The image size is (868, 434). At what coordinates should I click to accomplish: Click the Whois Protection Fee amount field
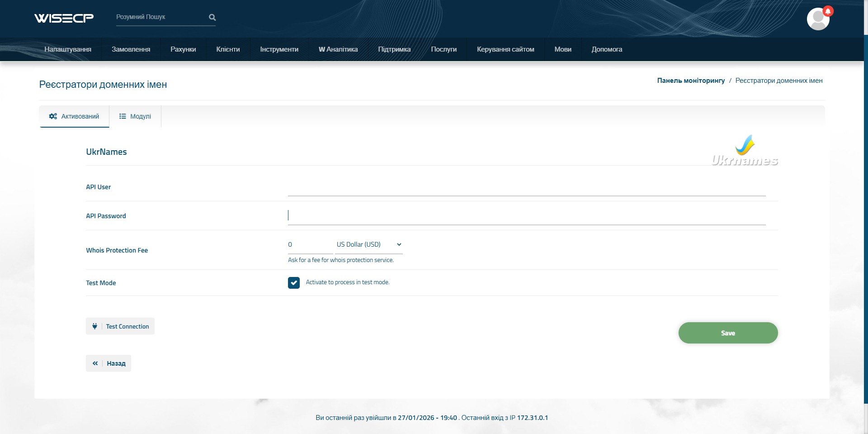[310, 244]
